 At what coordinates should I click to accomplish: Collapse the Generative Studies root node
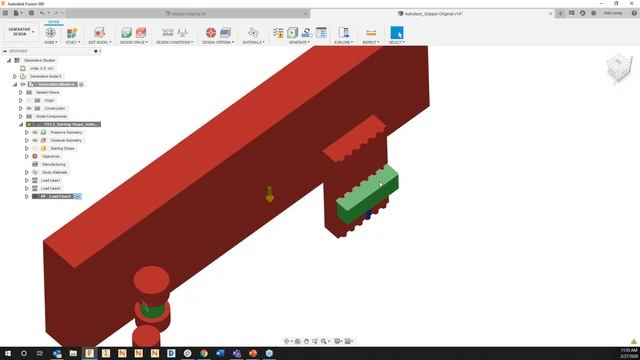click(x=9, y=60)
